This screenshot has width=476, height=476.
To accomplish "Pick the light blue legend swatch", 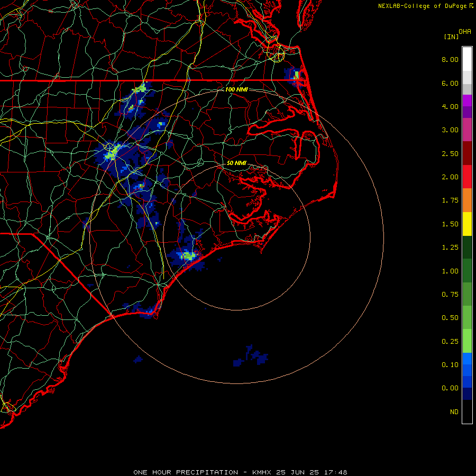I will point(467,359).
